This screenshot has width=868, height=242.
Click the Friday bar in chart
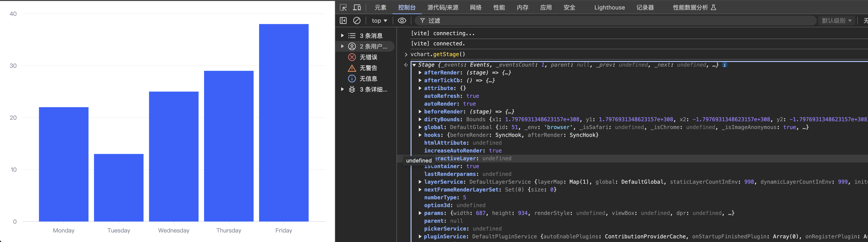click(x=284, y=122)
